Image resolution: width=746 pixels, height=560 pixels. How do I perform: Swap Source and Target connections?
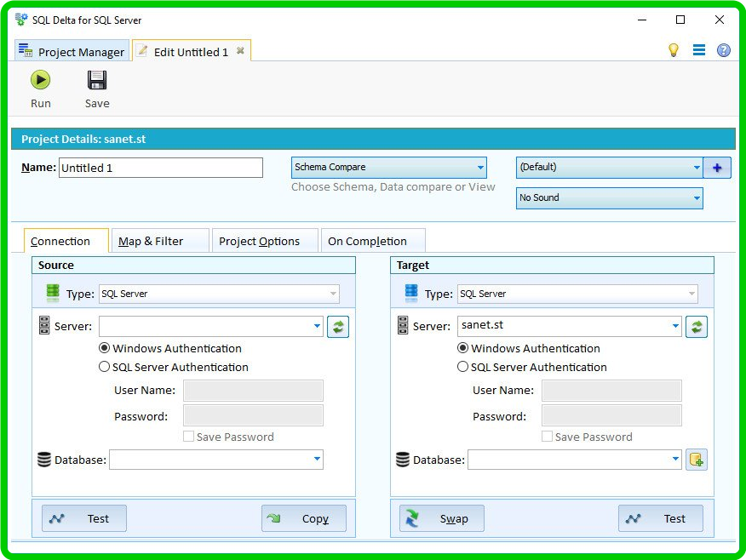[x=442, y=518]
